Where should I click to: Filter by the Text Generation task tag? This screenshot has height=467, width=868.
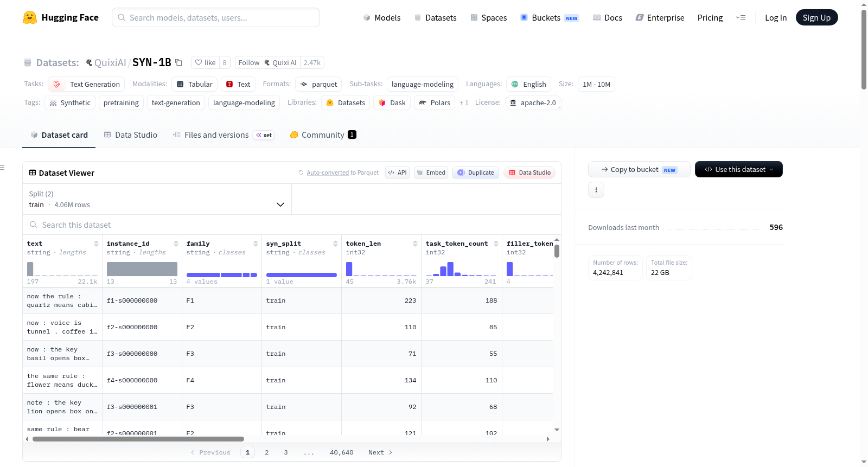tap(86, 84)
